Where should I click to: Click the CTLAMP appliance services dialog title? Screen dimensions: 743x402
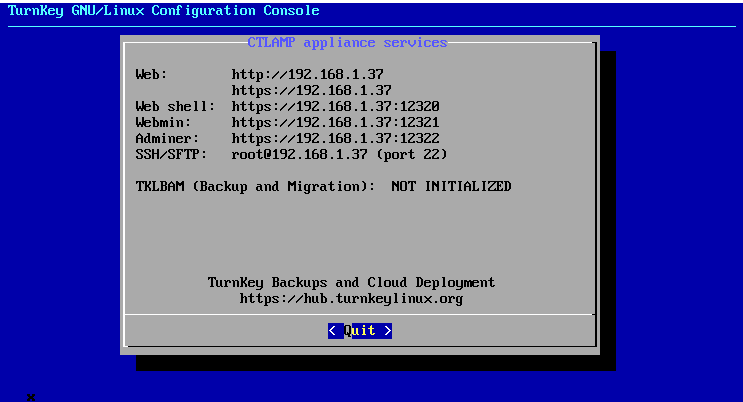[x=347, y=42]
